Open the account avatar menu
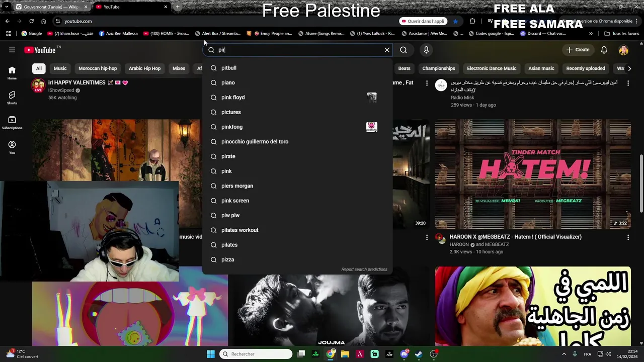 [x=623, y=50]
